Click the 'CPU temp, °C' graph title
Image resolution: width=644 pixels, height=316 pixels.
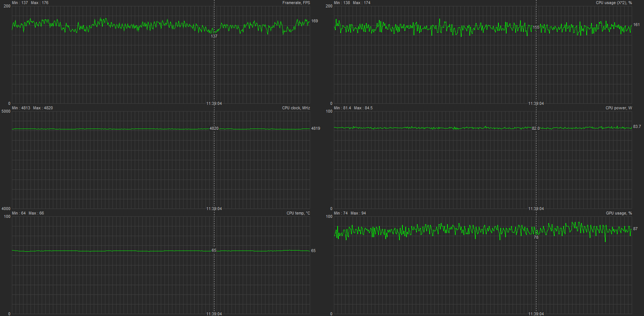coord(298,213)
